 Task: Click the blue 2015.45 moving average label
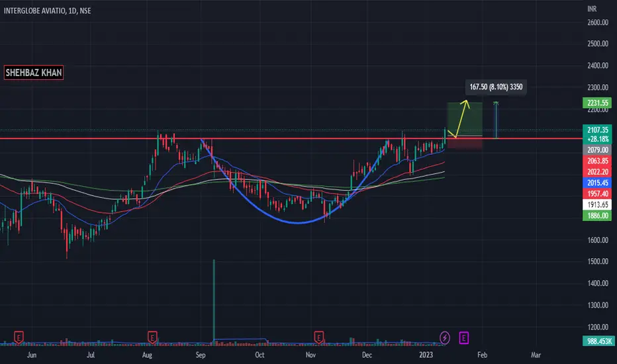click(597, 183)
